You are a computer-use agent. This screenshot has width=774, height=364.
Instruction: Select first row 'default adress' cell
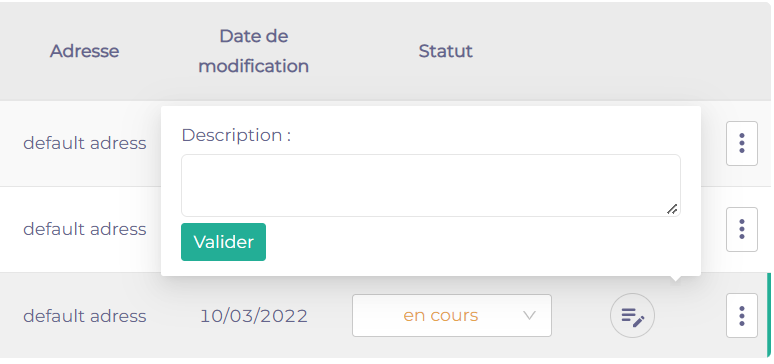(x=85, y=143)
